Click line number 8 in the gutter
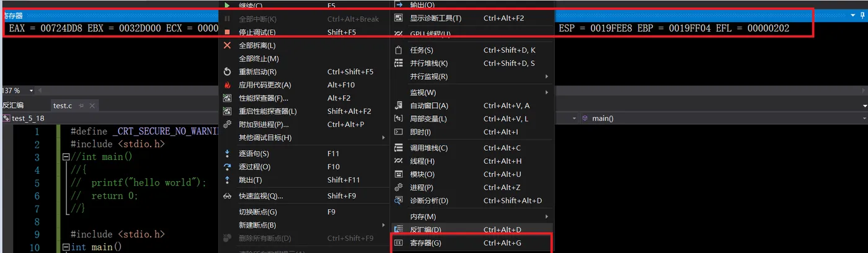The width and height of the screenshot is (868, 253). tap(38, 222)
